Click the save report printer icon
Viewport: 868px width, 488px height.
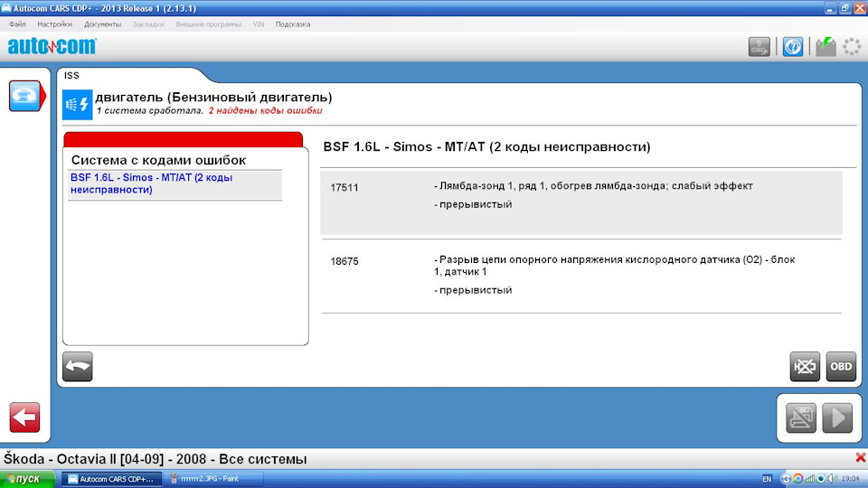pos(800,418)
